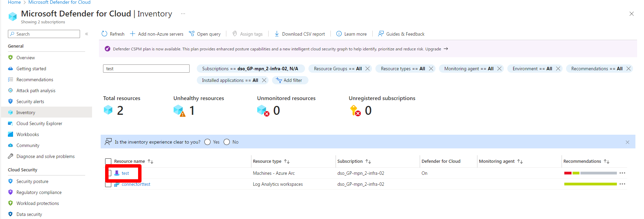Screen dimensions: 644x219
Task: Remove the Environment == All filter
Action: pos(558,69)
